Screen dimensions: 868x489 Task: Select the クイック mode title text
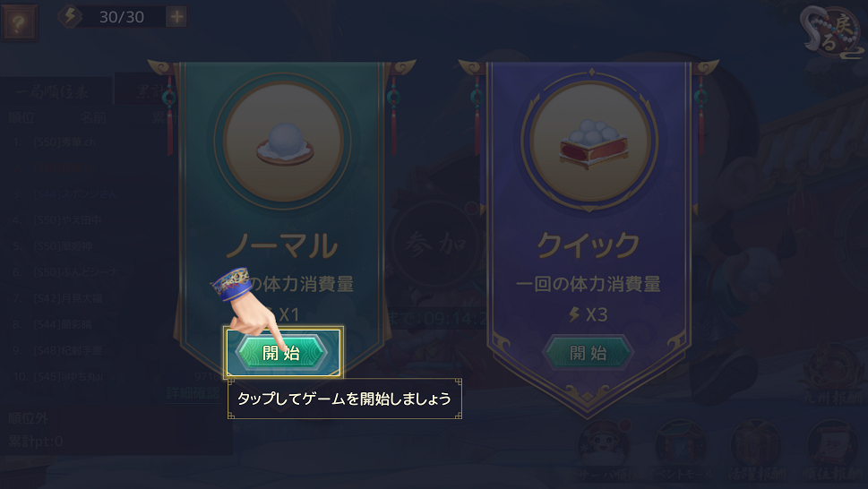[589, 245]
